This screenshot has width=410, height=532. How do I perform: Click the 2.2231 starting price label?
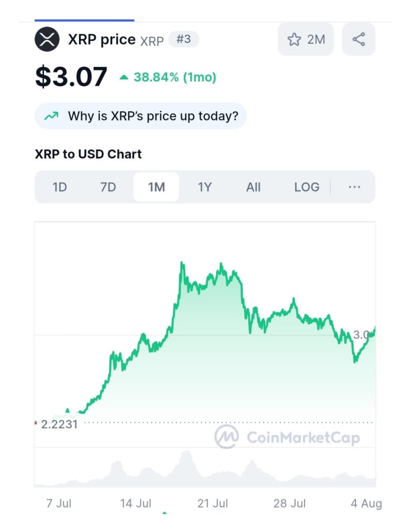59,424
